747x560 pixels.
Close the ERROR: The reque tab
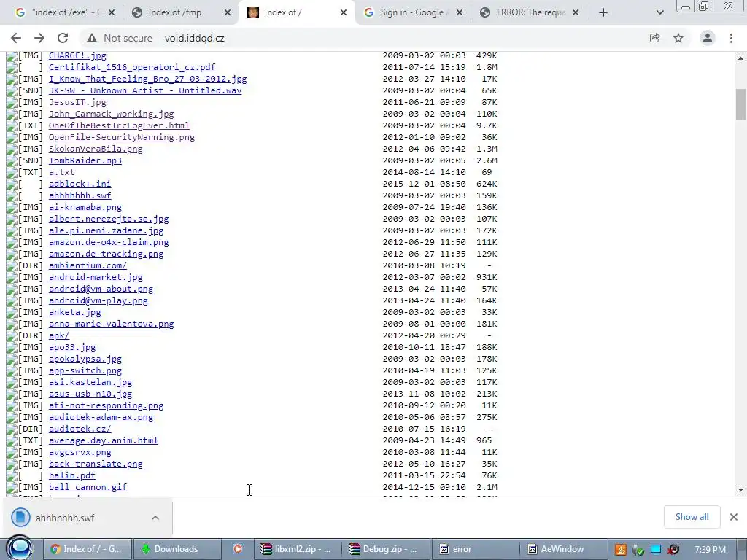[x=576, y=12]
